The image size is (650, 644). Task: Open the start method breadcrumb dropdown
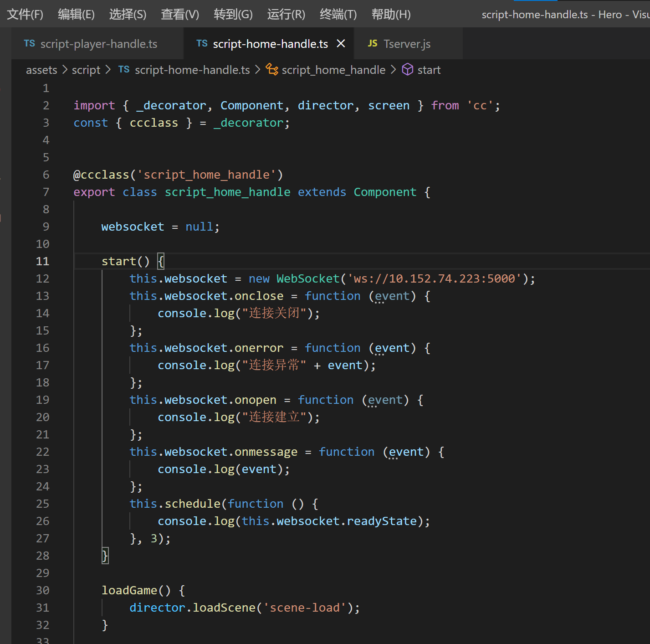pyautogui.click(x=429, y=70)
